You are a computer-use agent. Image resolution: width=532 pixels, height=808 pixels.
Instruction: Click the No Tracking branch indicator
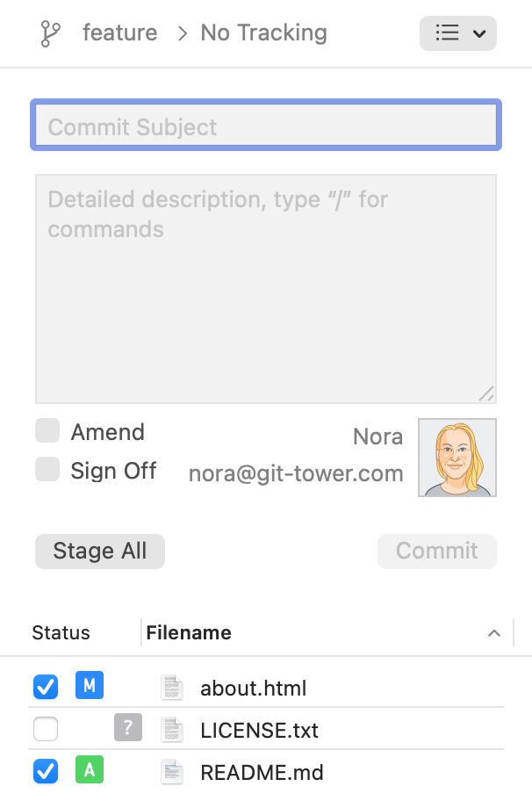263,33
